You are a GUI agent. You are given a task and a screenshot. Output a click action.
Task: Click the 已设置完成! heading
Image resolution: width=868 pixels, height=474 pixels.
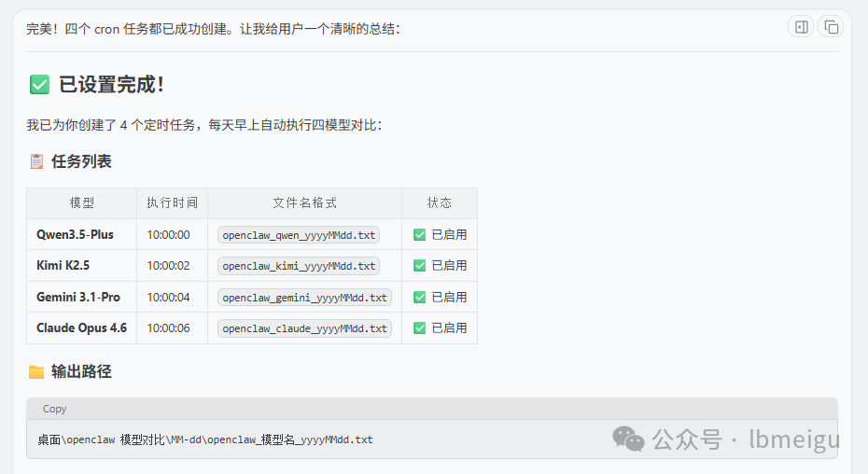pyautogui.click(x=111, y=85)
